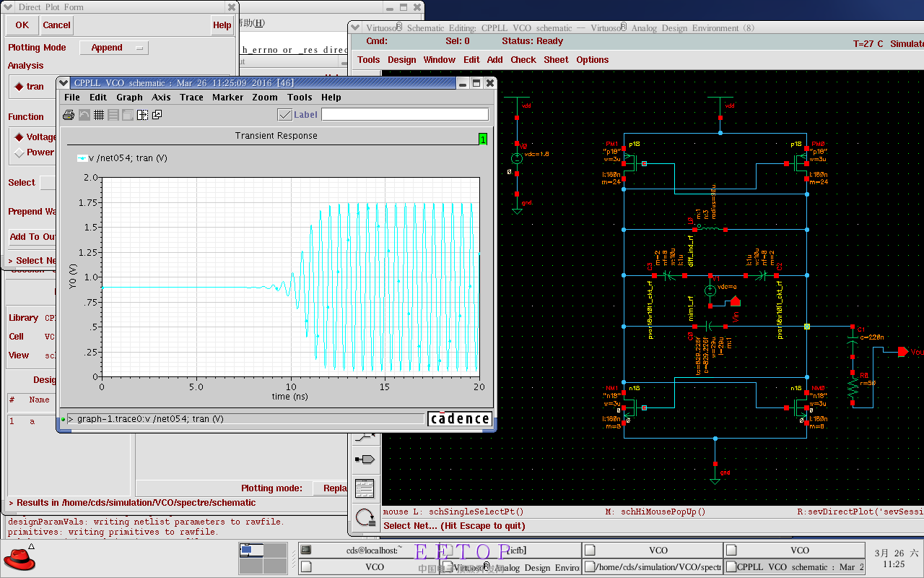The width and height of the screenshot is (924, 578).
Task: Click the Red Hat main menu icon
Action: click(19, 558)
